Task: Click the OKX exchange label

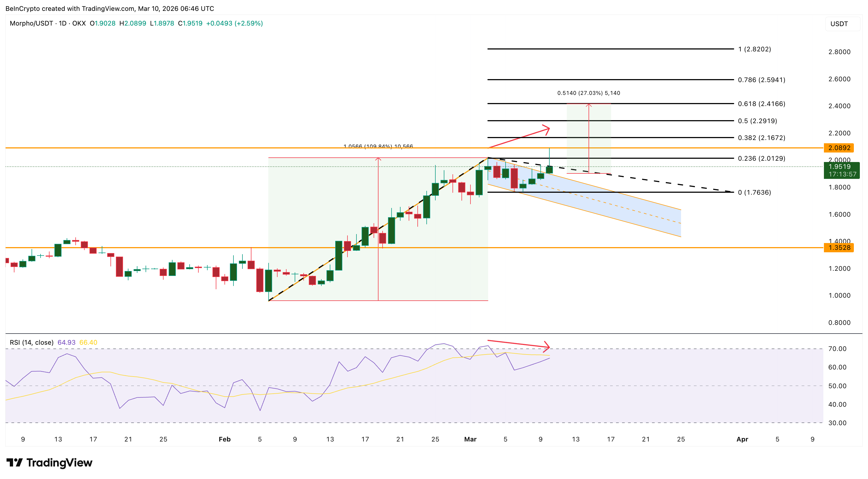Action: coord(80,24)
